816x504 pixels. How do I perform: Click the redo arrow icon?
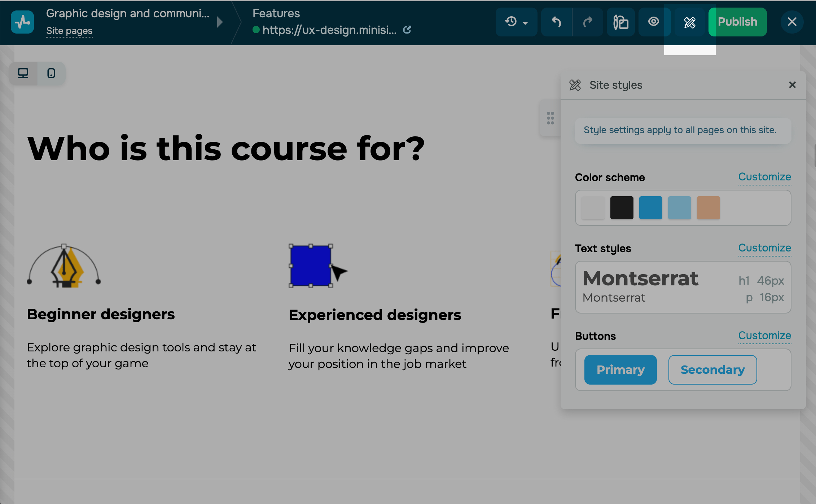(588, 22)
